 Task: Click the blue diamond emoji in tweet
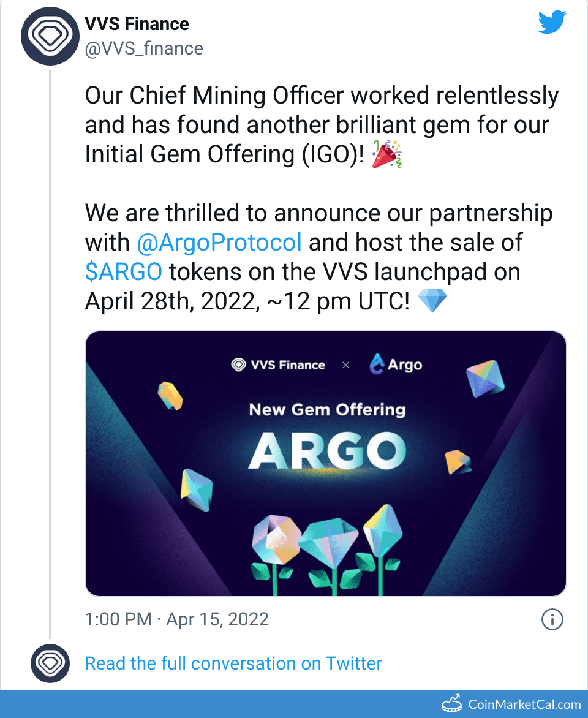click(432, 301)
